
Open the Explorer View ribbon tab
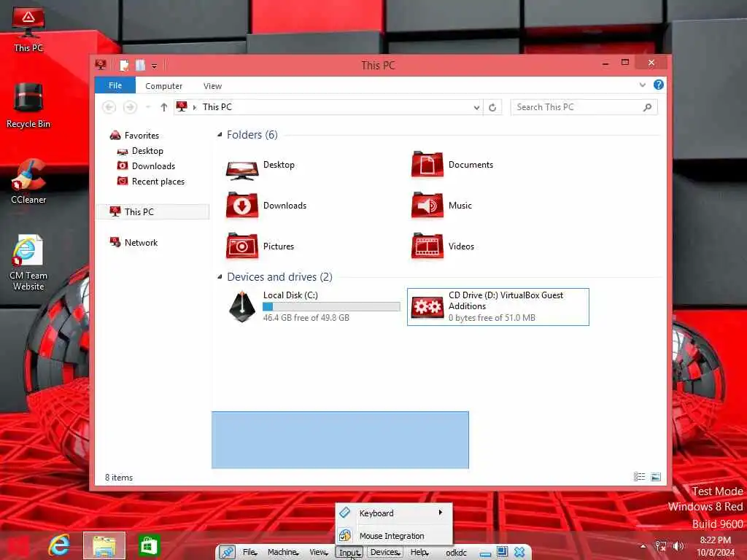pos(212,86)
